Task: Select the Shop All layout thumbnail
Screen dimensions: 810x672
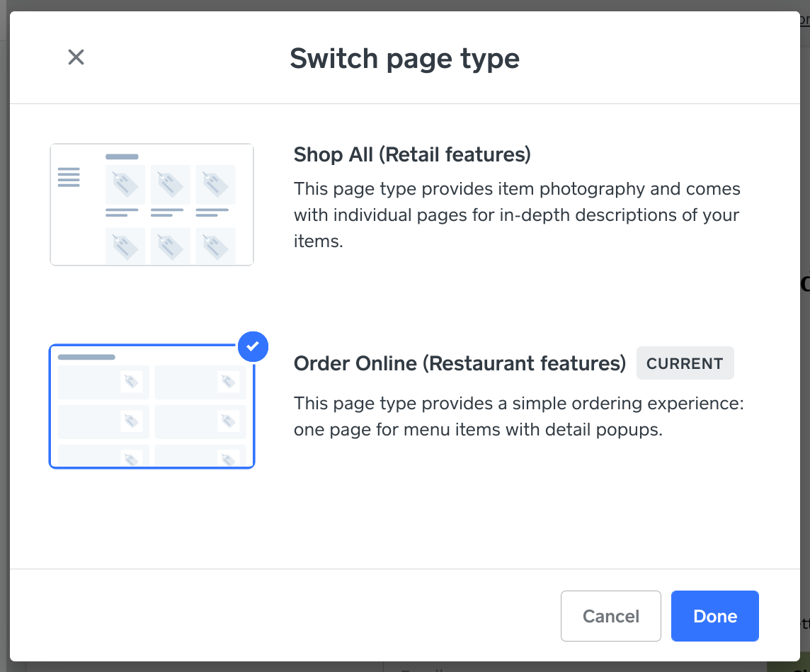Action: point(152,205)
